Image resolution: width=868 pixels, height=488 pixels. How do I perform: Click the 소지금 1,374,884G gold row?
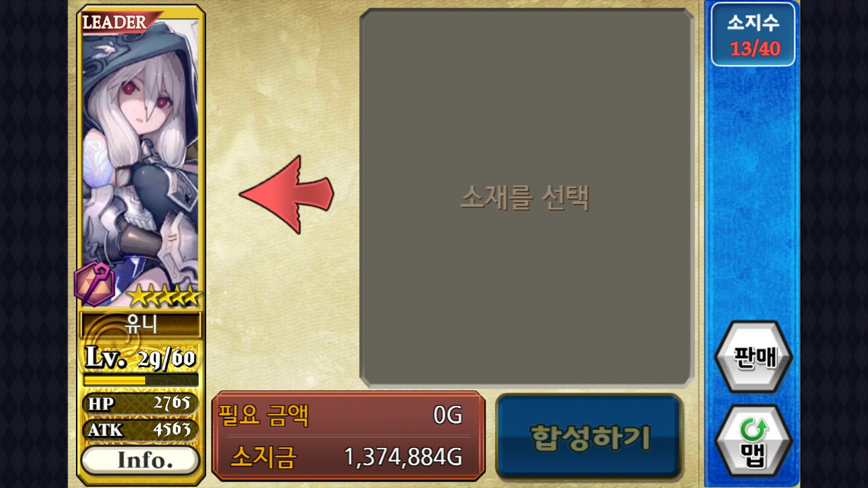click(x=347, y=457)
